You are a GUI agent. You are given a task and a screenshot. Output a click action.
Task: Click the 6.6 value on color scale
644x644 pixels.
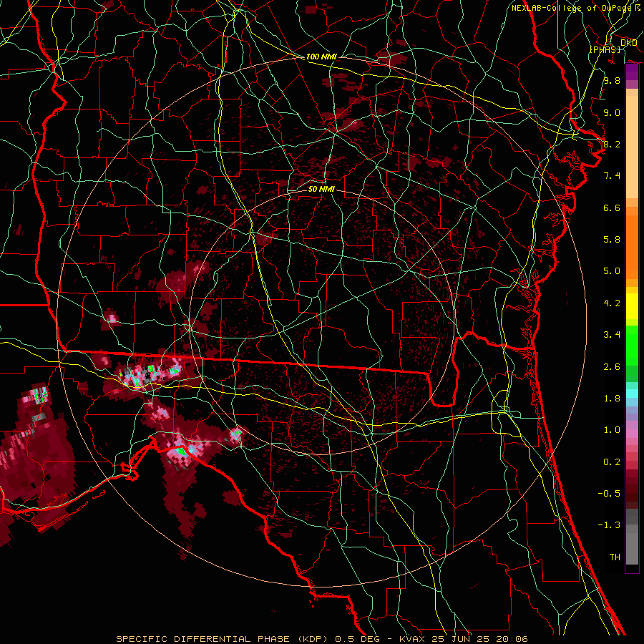click(612, 208)
